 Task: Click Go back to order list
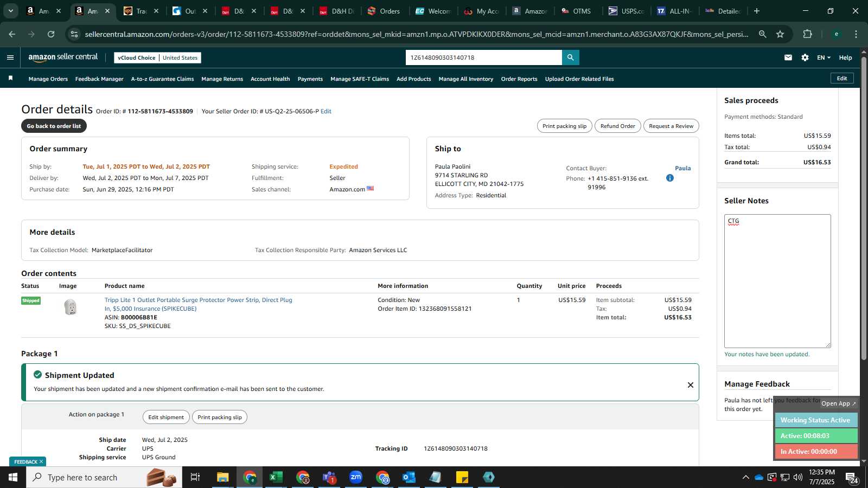(54, 126)
